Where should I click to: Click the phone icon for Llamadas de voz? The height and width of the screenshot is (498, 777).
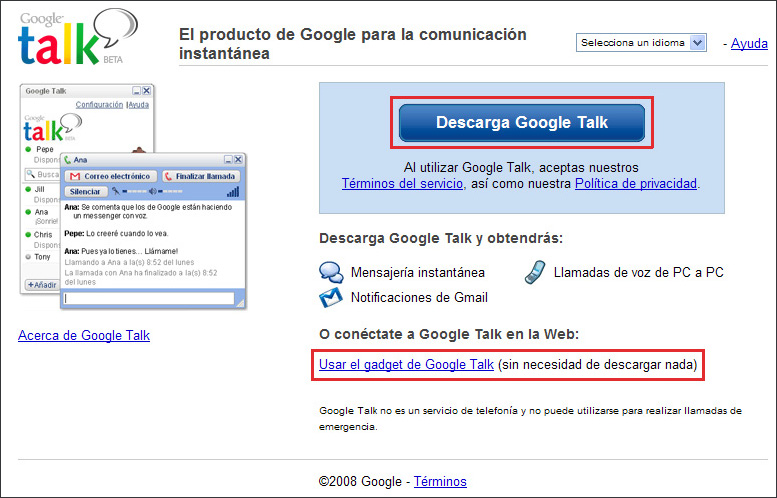(x=536, y=271)
